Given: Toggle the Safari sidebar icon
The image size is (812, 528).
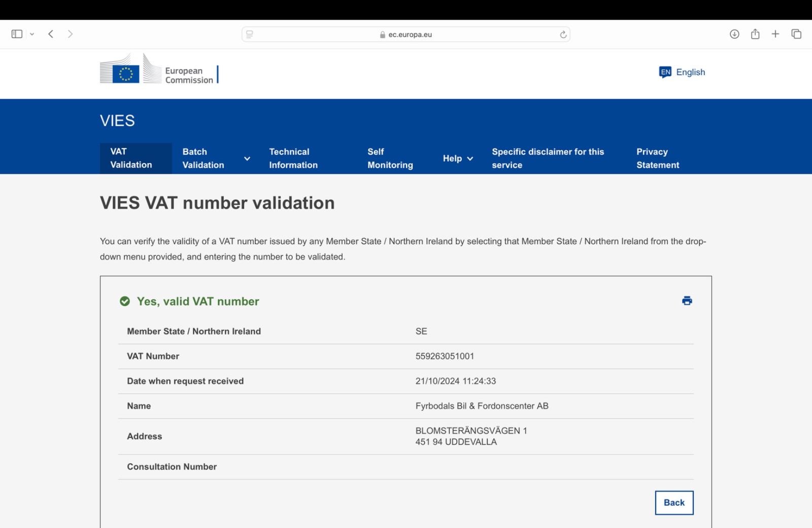Looking at the screenshot, I should 17,34.
